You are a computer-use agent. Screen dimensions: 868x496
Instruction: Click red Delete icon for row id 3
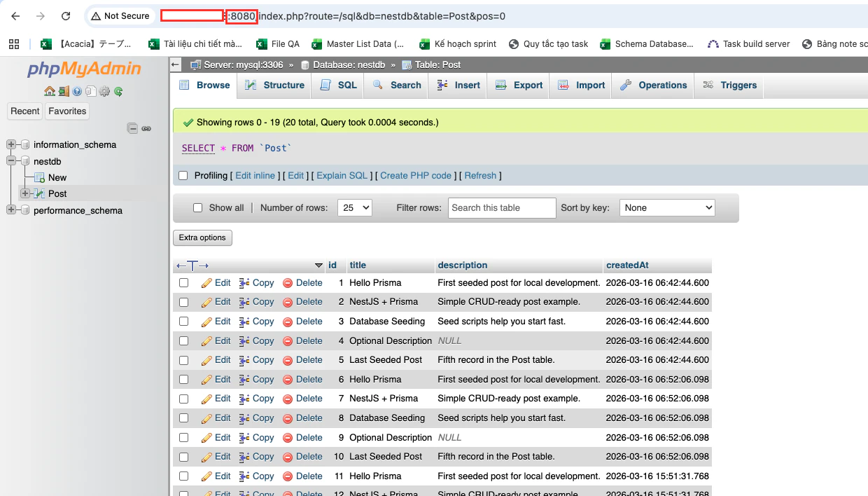tap(288, 322)
